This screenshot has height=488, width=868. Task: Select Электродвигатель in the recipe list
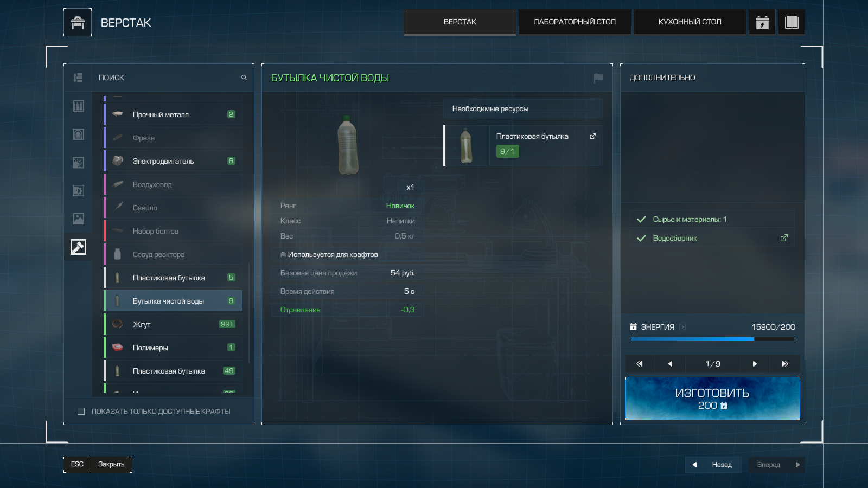pos(174,161)
